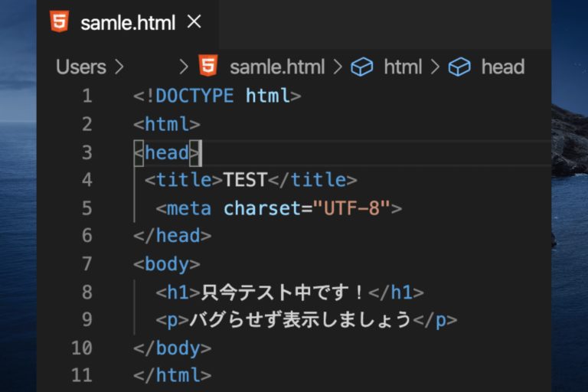
Task: Click the cube symbol icon beside breadcrumb head
Action: click(459, 67)
